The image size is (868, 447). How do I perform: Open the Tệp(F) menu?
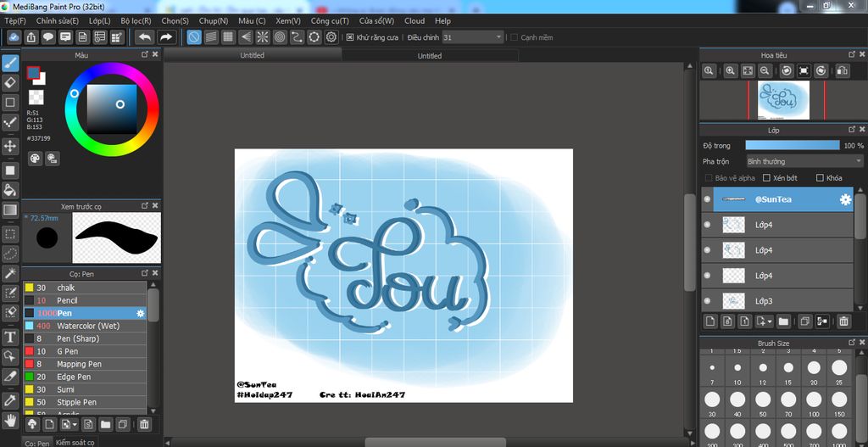click(x=15, y=21)
